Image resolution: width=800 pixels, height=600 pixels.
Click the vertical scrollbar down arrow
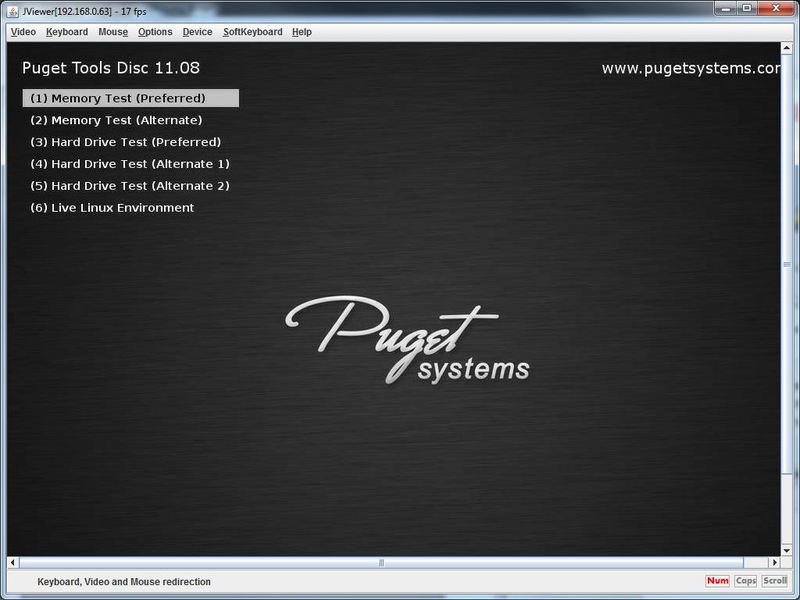coord(786,549)
